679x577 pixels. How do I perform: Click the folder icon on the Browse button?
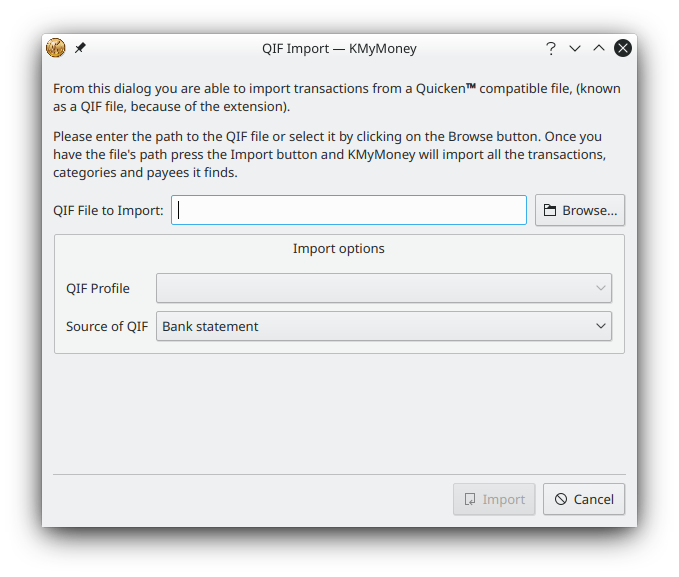pos(550,210)
